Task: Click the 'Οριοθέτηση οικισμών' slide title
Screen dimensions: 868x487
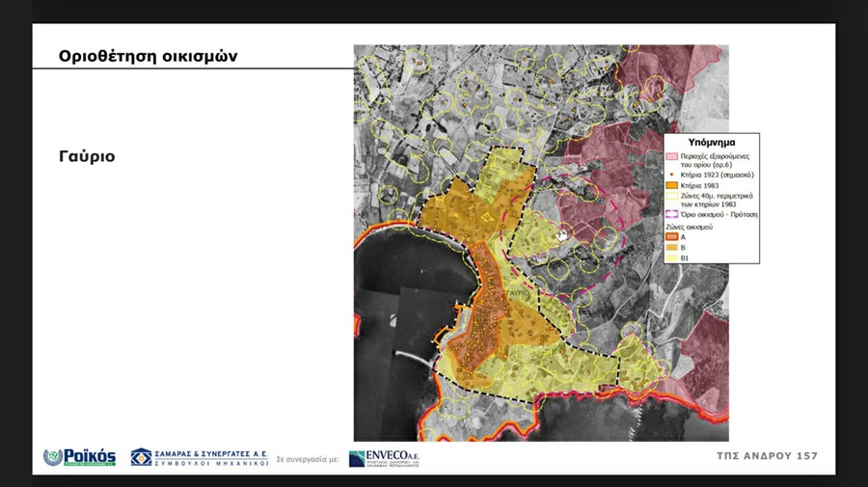Action: 148,56
